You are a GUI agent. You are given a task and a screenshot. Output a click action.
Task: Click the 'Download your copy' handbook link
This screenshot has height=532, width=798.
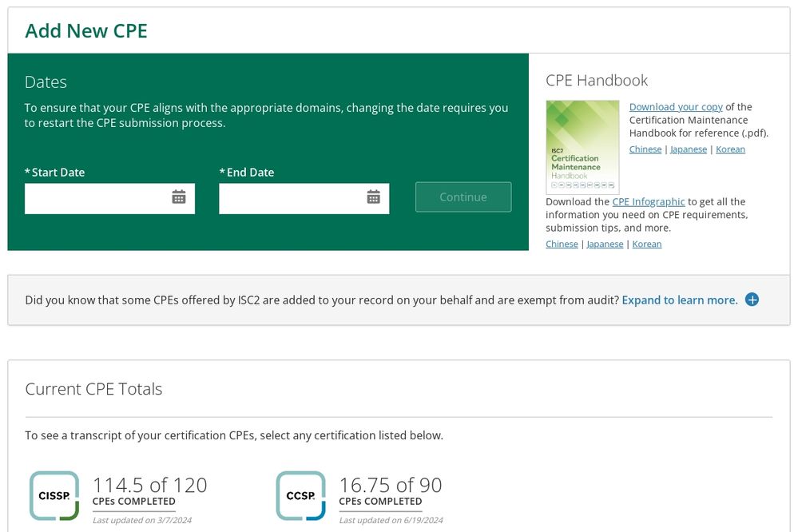tap(676, 107)
